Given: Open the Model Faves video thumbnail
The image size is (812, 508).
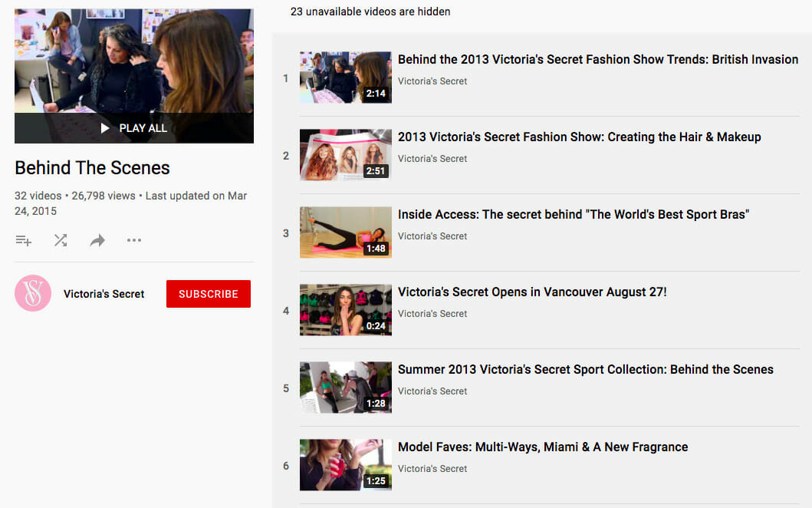Looking at the screenshot, I should click(x=345, y=465).
